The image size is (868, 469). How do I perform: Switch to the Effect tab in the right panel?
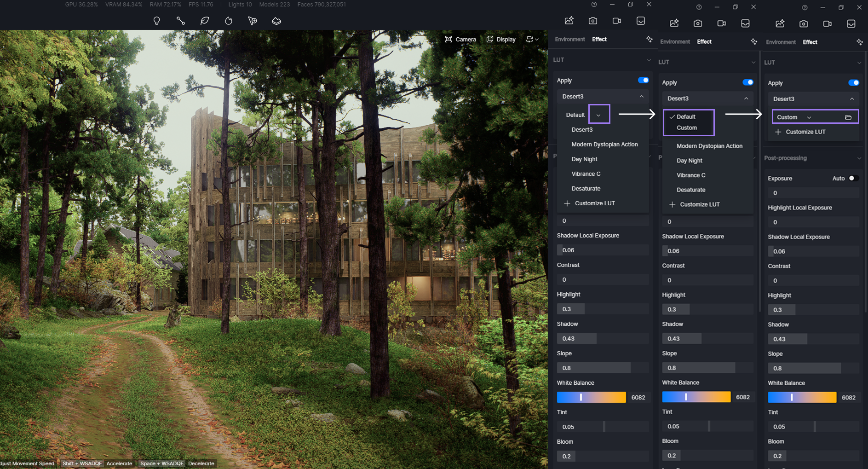(810, 42)
